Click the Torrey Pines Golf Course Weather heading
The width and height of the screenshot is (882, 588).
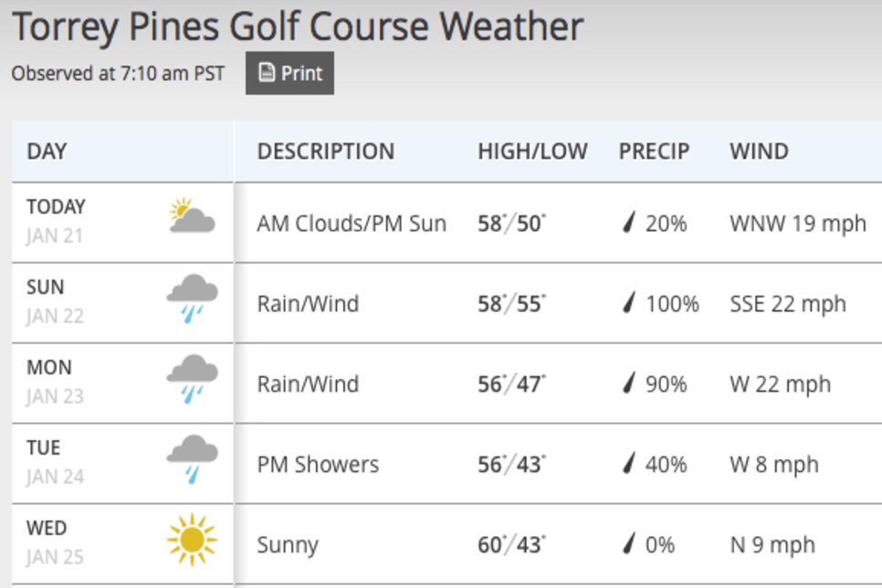298,27
